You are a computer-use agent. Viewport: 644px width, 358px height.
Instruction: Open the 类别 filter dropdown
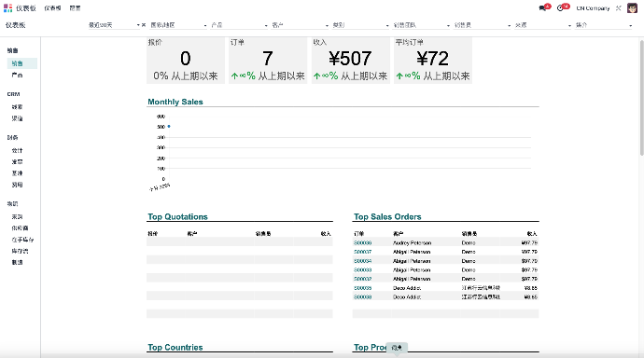[360, 25]
